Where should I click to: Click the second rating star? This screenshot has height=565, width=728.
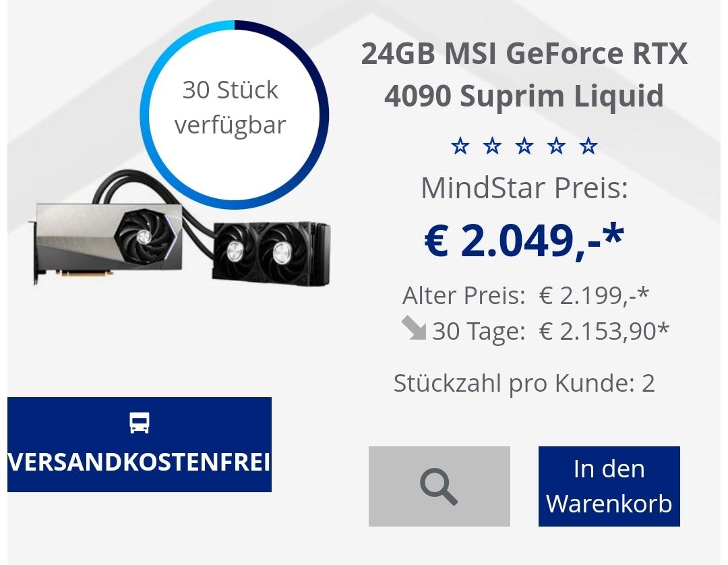[x=492, y=146]
